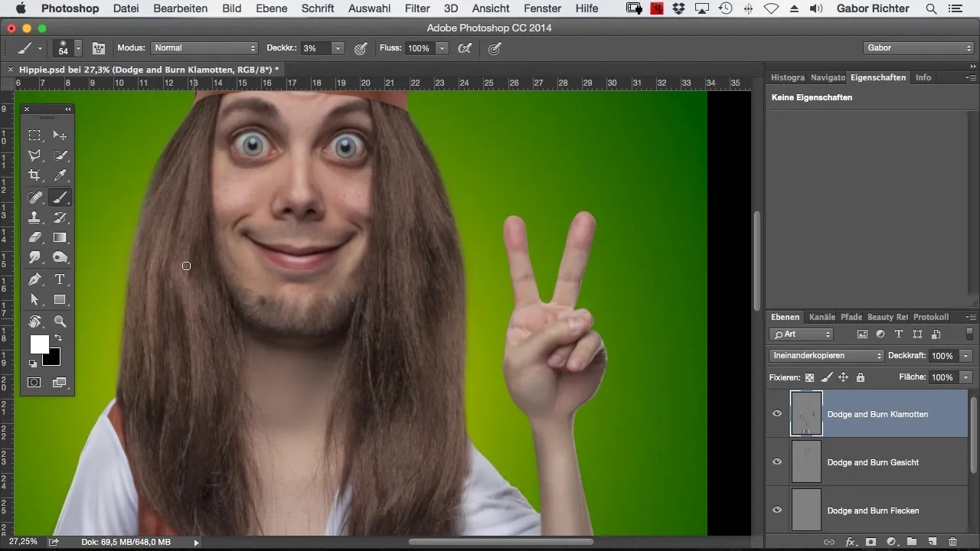Select the History Brush tool
The width and height of the screenshot is (980, 551).
(x=60, y=218)
